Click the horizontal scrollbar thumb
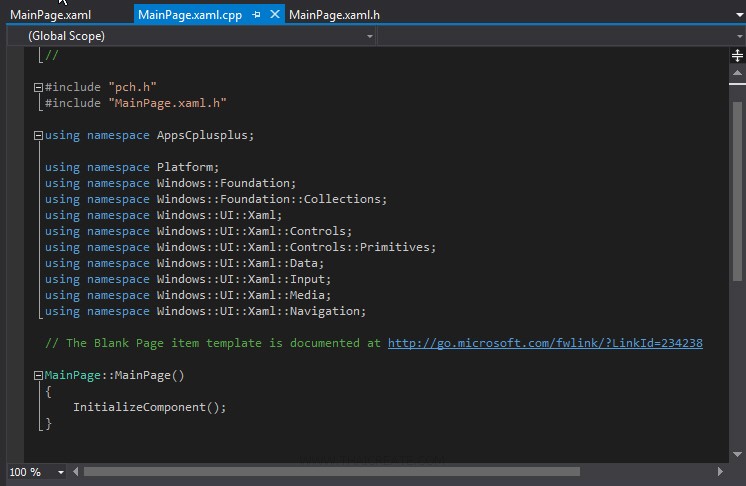This screenshot has height=486, width=746. [x=330, y=472]
